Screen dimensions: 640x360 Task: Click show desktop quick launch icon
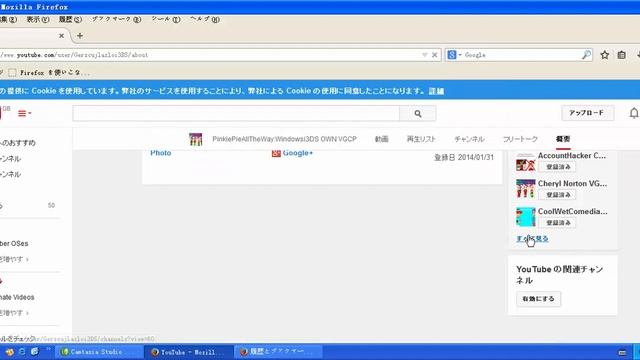click(35, 352)
